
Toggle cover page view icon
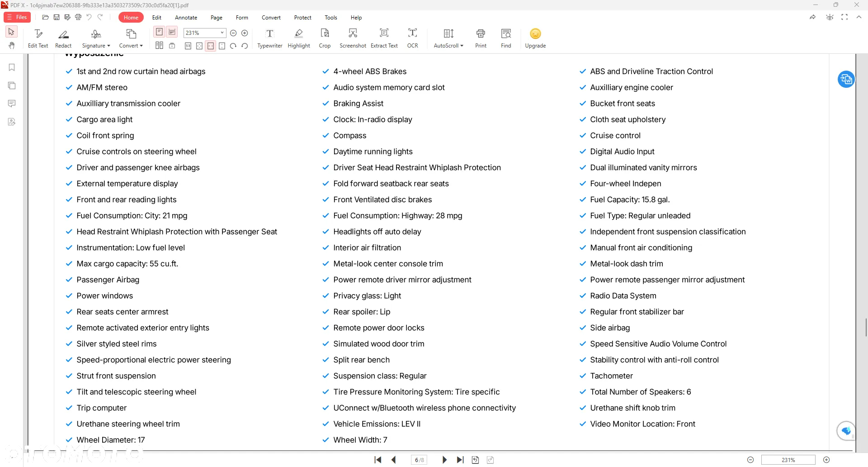pyautogui.click(x=172, y=45)
